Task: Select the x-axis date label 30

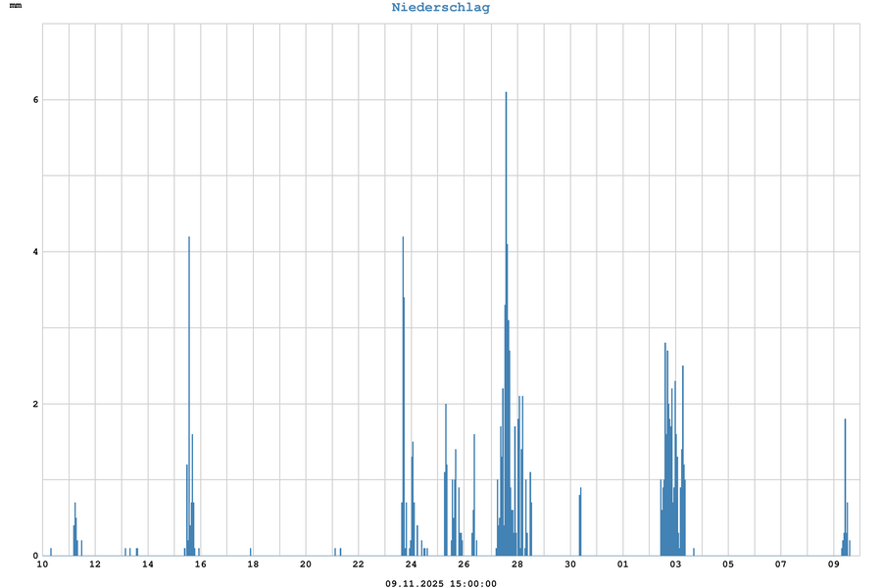Action: 570,564
